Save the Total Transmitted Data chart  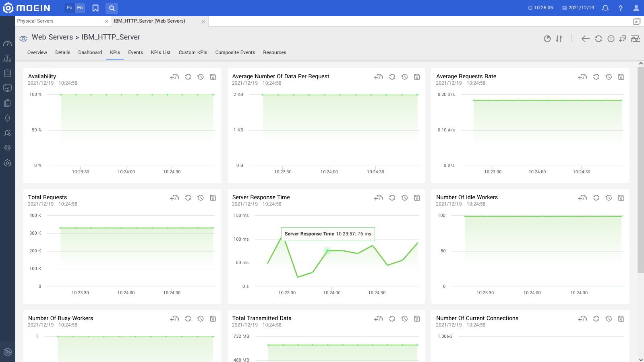tap(417, 318)
